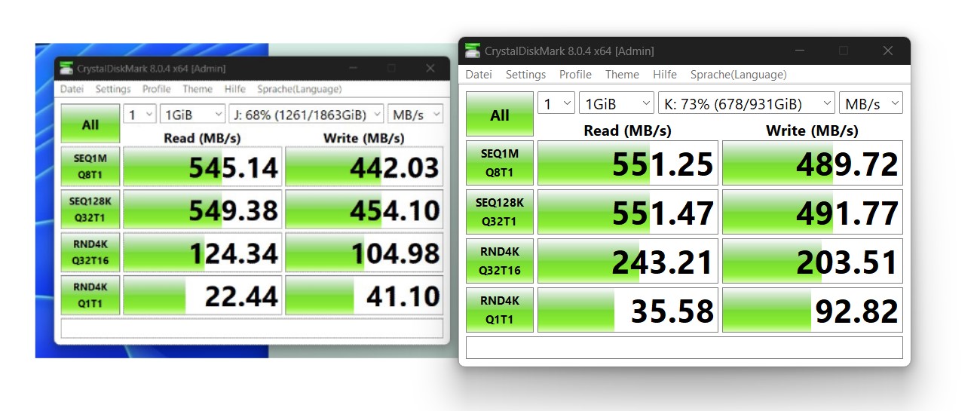Click the comment text field in right window
The height and width of the screenshot is (411, 980).
pos(684,348)
